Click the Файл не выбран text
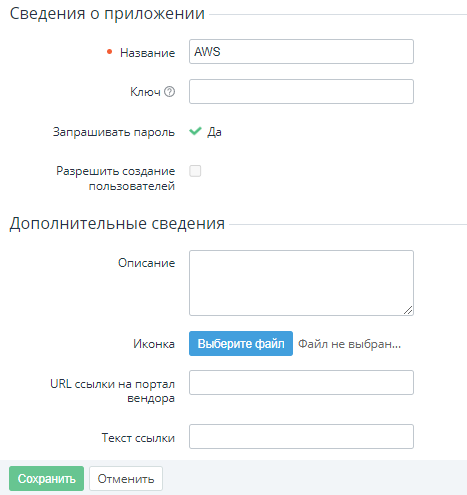 349,344
